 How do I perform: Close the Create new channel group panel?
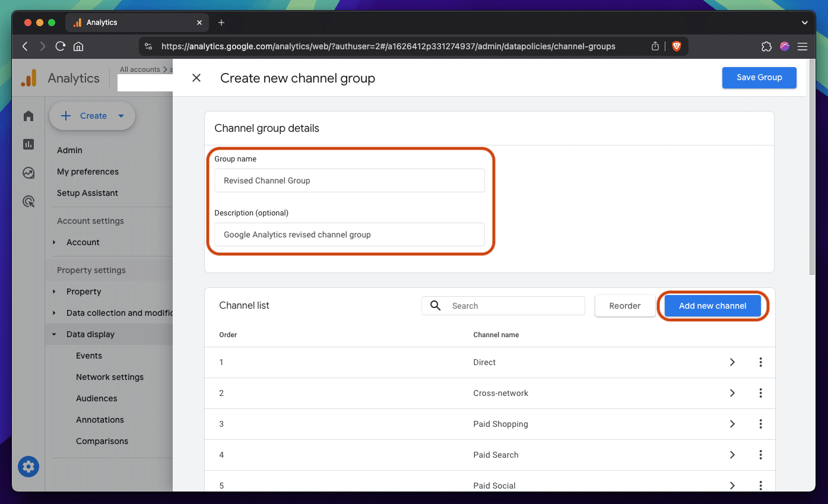(x=196, y=78)
